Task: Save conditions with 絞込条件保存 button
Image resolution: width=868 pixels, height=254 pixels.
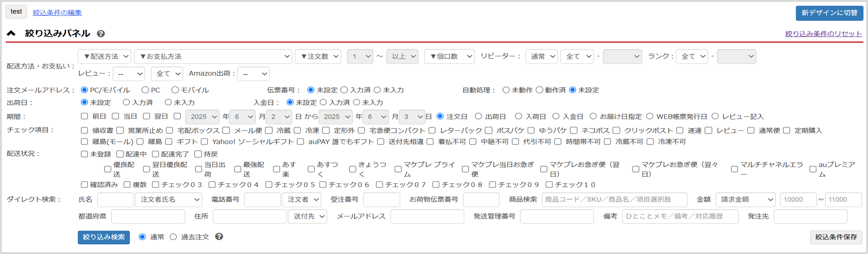Action: tap(836, 237)
